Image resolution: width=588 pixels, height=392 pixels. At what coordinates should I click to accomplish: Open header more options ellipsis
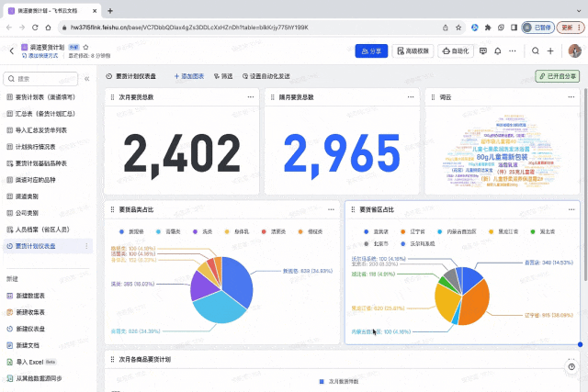pyautogui.click(x=513, y=51)
